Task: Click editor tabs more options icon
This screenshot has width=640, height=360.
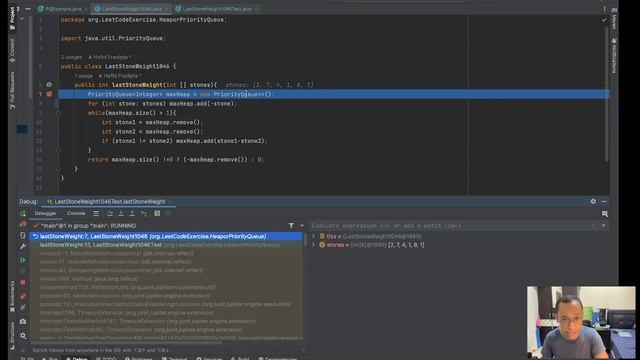Action: (x=604, y=9)
